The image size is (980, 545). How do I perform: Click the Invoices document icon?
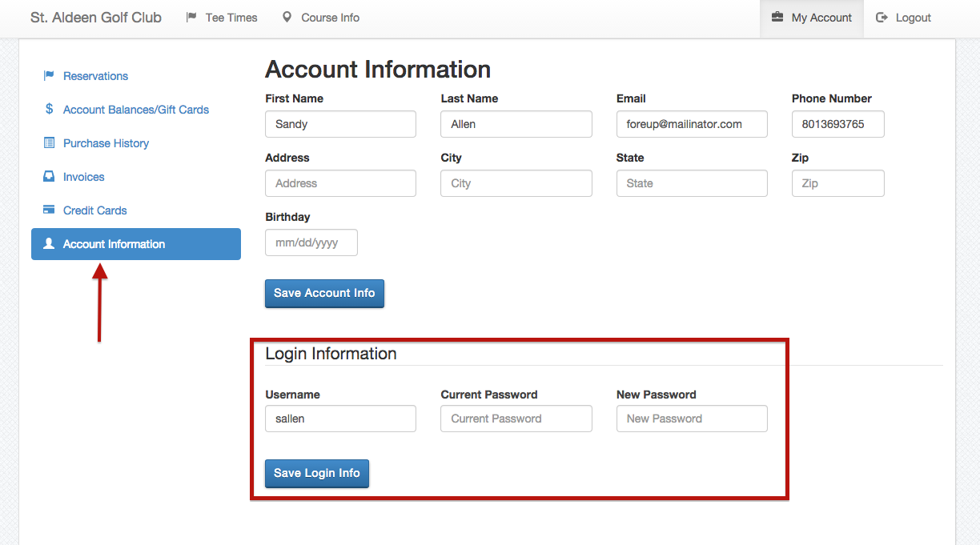(x=49, y=176)
